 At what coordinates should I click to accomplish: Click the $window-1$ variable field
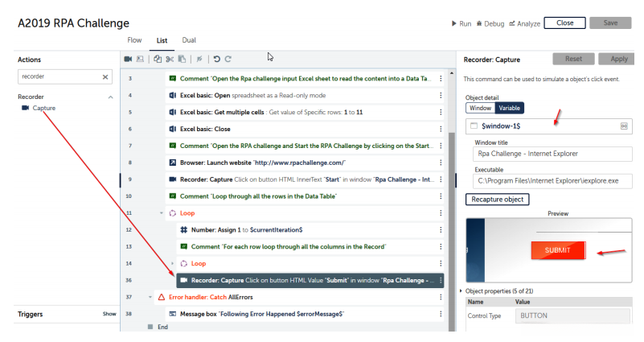click(548, 126)
